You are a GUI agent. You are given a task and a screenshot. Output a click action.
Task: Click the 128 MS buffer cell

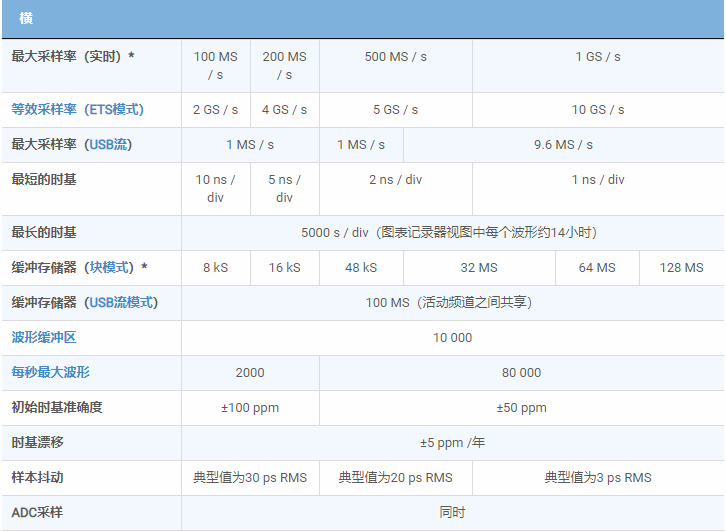[681, 267]
